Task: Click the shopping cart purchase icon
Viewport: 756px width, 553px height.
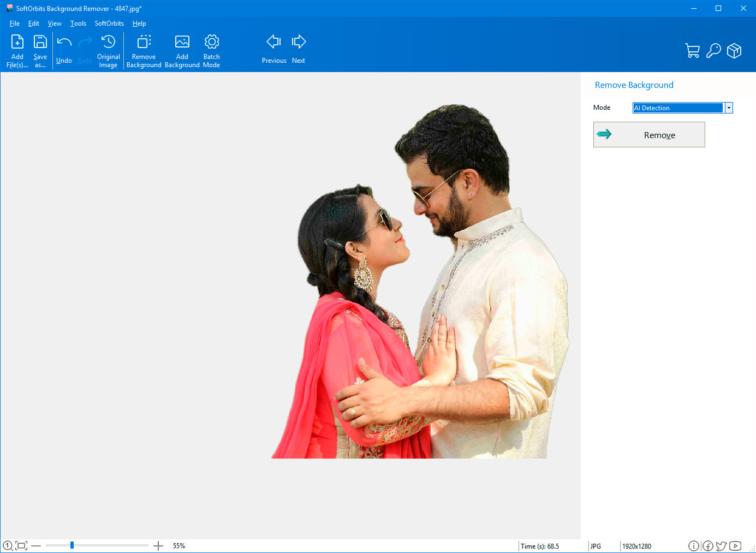Action: point(692,50)
